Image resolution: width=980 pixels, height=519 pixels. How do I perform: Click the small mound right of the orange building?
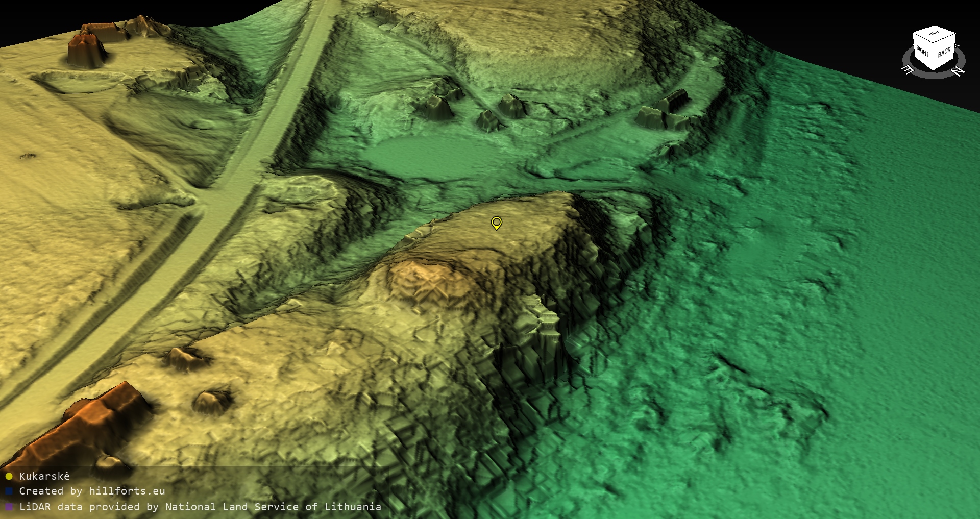coord(212,401)
